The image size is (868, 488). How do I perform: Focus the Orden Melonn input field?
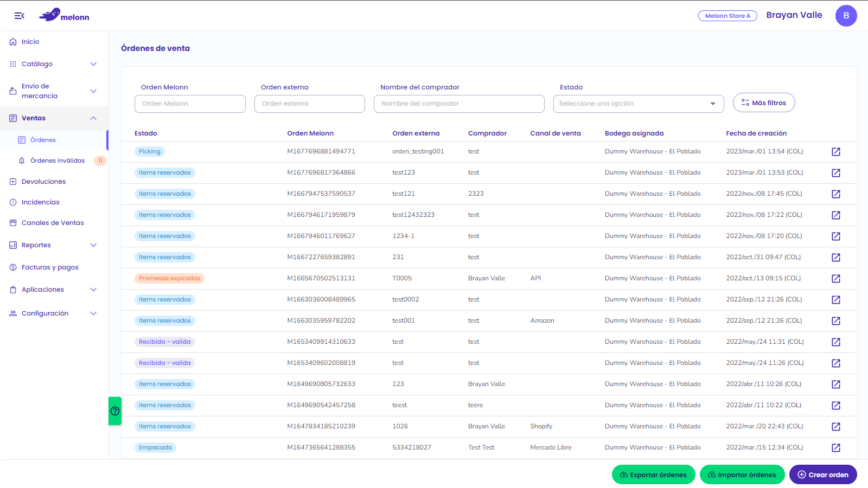(x=190, y=104)
